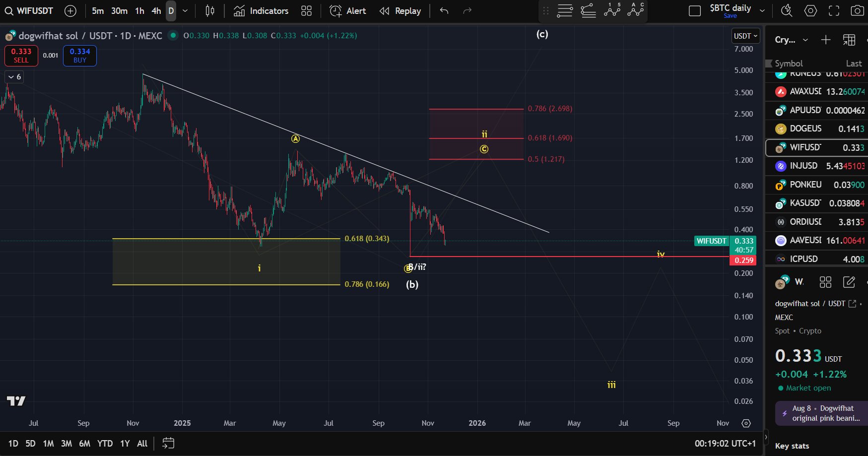Open the candlestick chart type menu
The height and width of the screenshot is (456, 868).
[x=210, y=11]
